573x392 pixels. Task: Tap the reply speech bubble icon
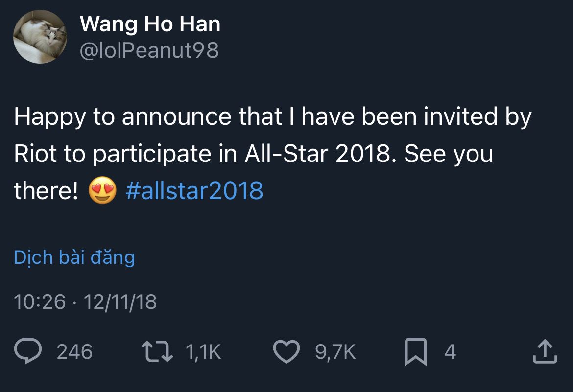click(28, 351)
